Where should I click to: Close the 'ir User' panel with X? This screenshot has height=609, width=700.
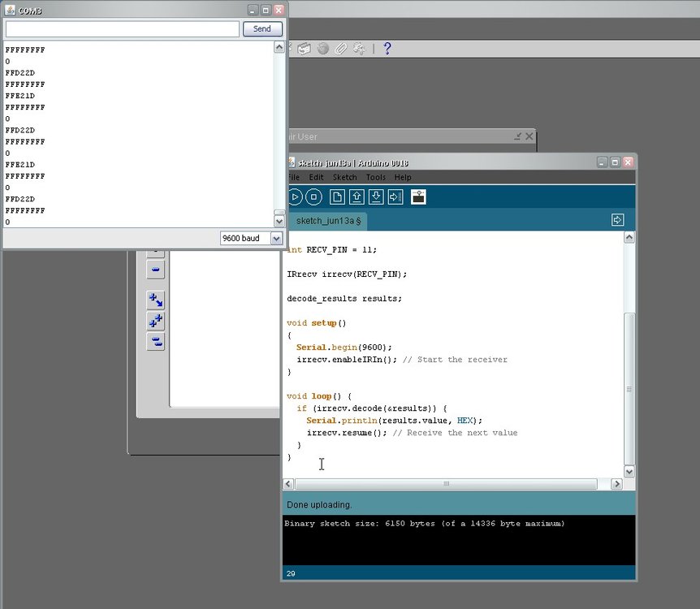coord(529,136)
